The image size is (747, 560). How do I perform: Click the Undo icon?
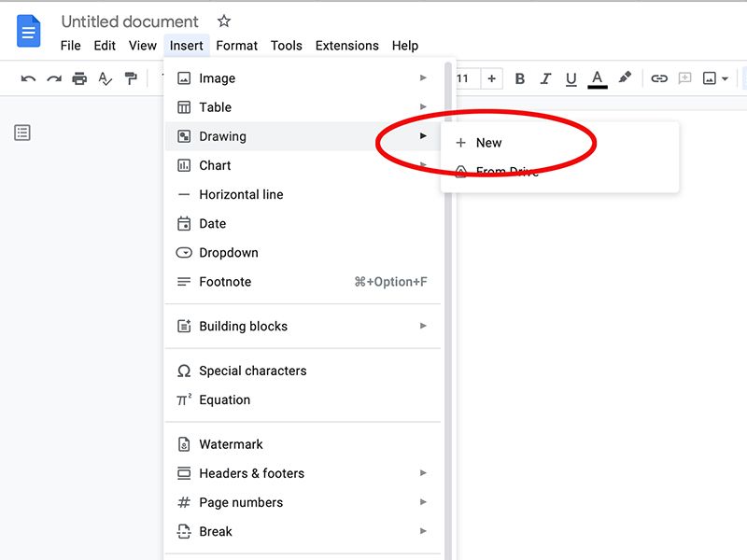pos(27,78)
